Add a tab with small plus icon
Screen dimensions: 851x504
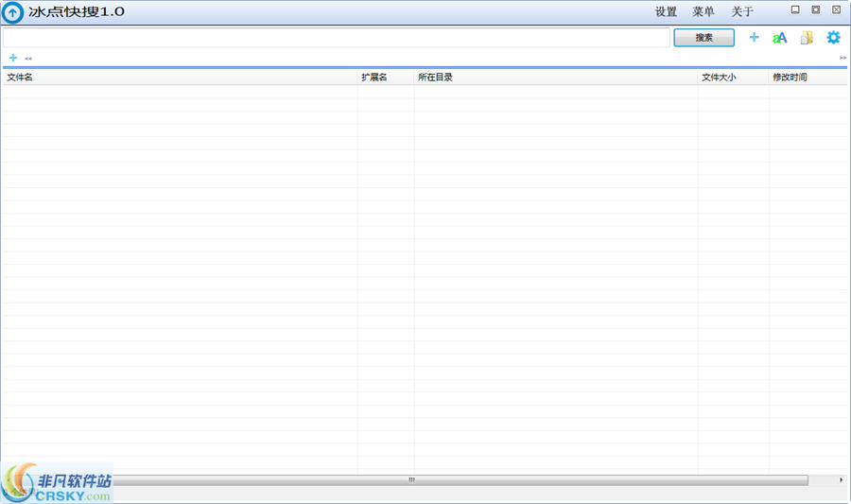13,58
